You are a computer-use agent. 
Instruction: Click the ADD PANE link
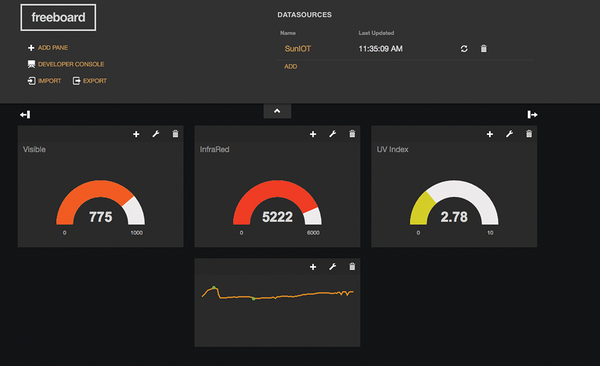coord(53,48)
